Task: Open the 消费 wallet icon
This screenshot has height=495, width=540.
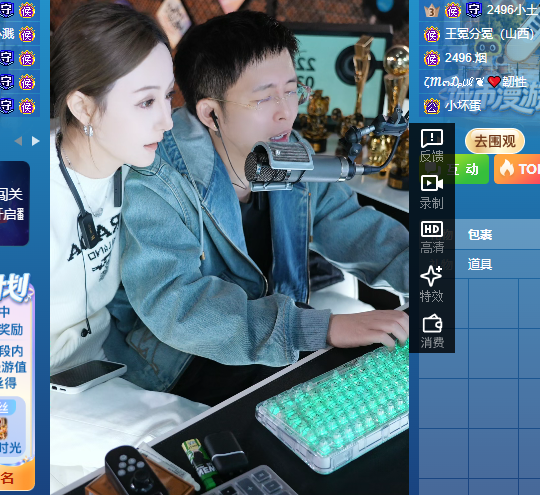Action: coord(432,331)
